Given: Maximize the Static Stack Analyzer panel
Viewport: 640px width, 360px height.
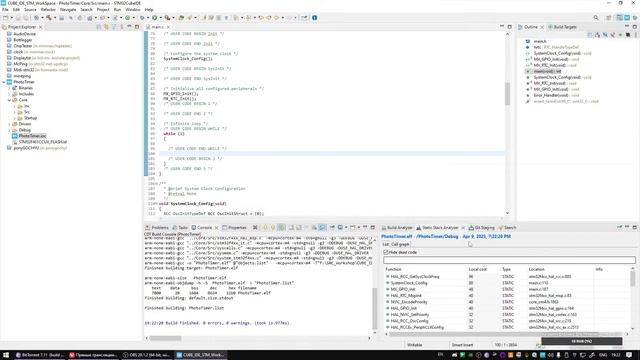Looking at the screenshot, I should 635,227.
